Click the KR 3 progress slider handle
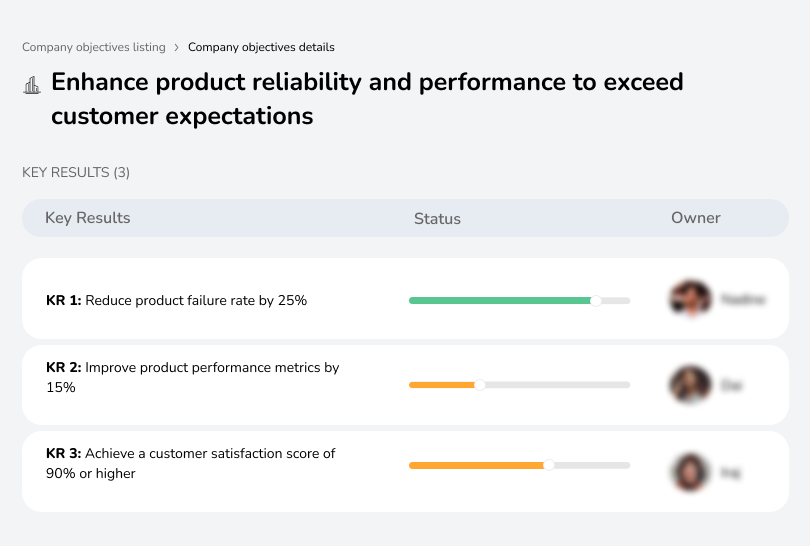 549,465
